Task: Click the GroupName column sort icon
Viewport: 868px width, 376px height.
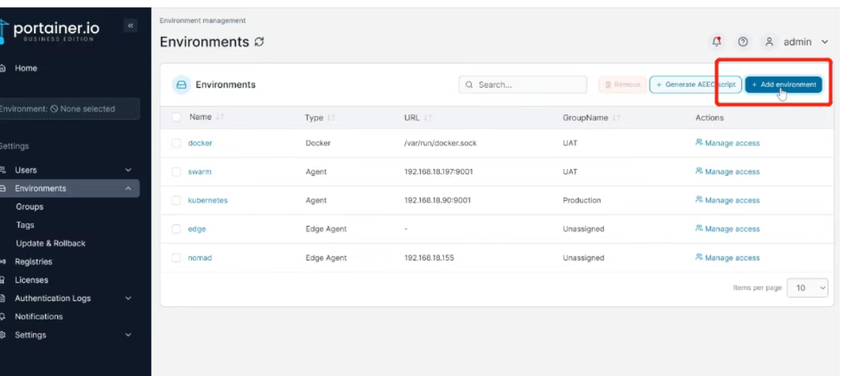Action: [616, 118]
